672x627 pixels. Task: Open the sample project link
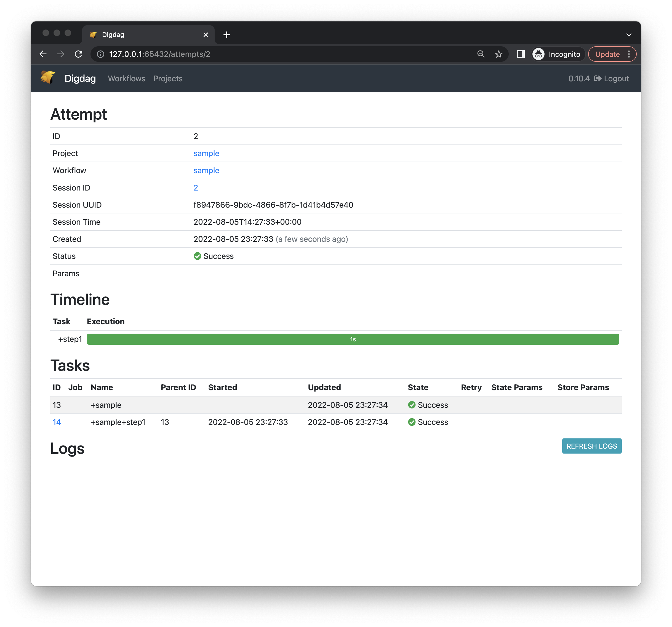click(x=206, y=153)
